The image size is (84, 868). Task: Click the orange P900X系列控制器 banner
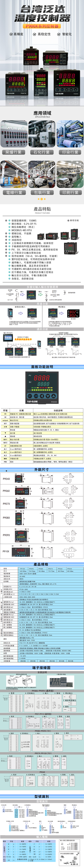pyautogui.click(x=42, y=26)
